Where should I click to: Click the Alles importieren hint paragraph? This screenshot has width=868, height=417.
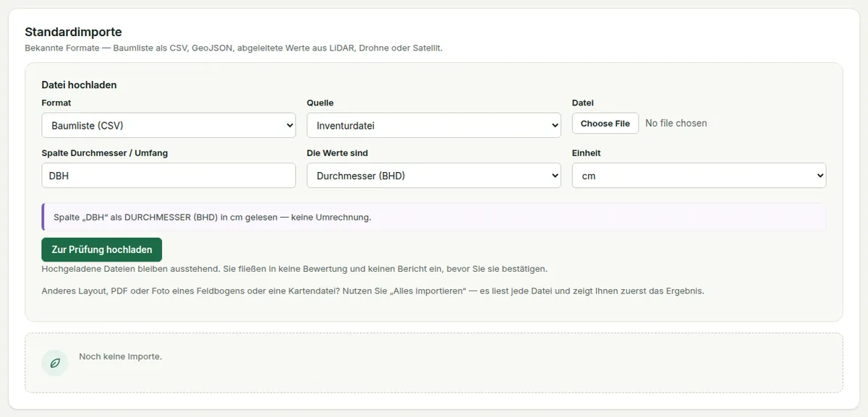tap(373, 291)
